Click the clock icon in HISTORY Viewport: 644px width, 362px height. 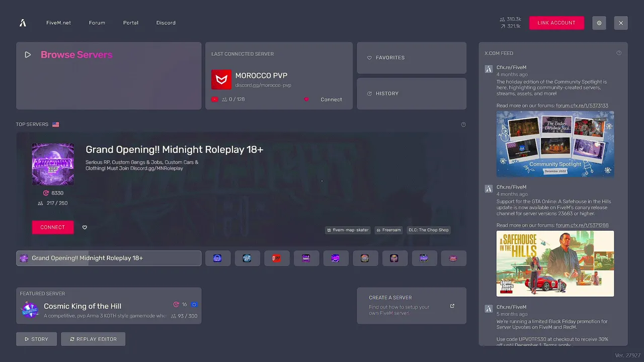(369, 94)
